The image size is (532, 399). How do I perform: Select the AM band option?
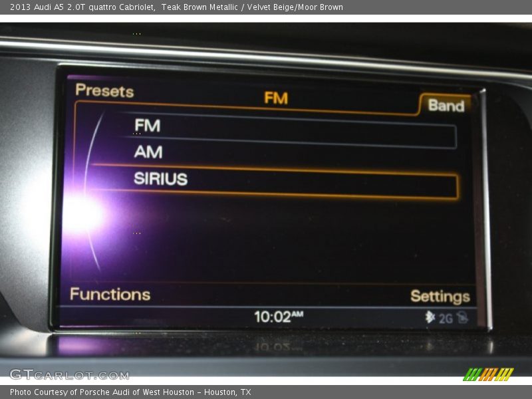[148, 152]
